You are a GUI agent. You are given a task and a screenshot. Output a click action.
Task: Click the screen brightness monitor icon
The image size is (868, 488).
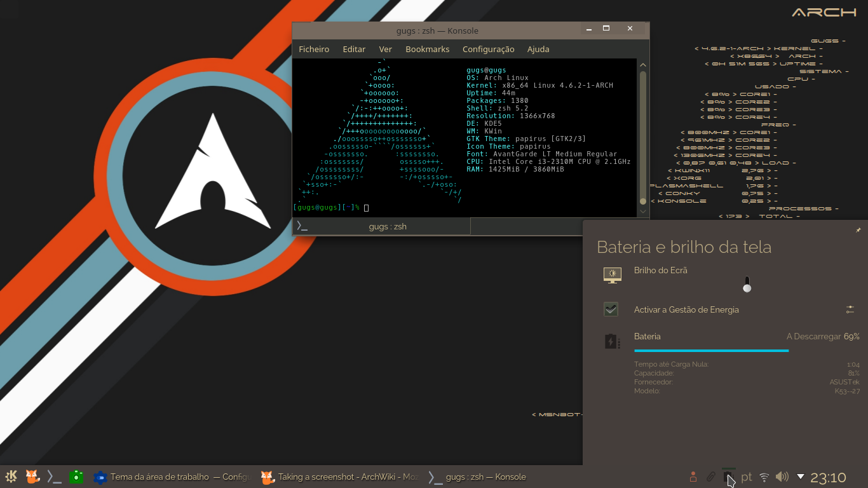point(612,274)
